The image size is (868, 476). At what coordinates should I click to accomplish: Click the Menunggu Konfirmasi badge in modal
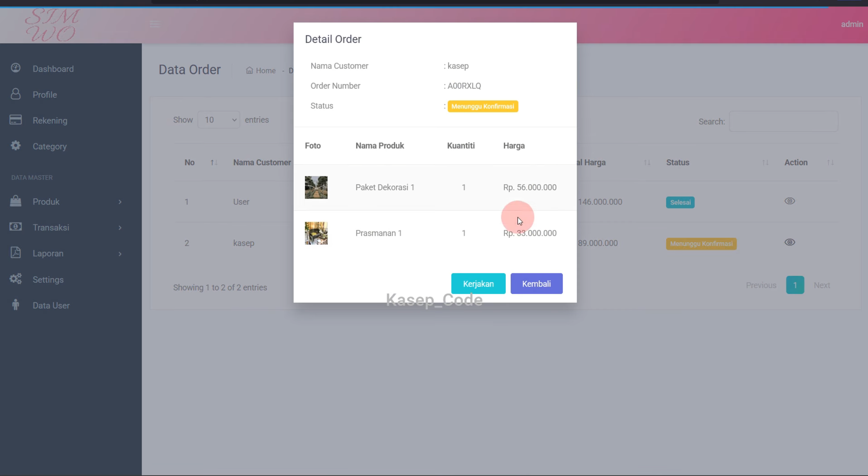(483, 106)
